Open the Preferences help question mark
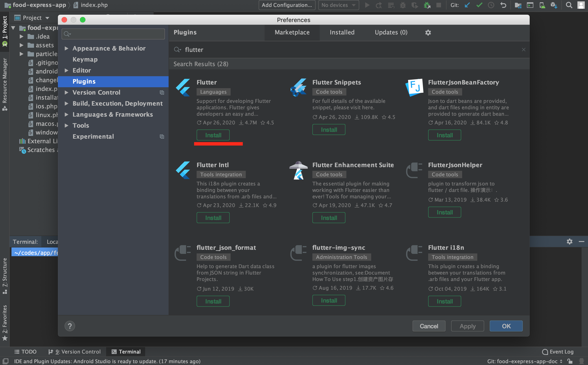 coord(70,326)
